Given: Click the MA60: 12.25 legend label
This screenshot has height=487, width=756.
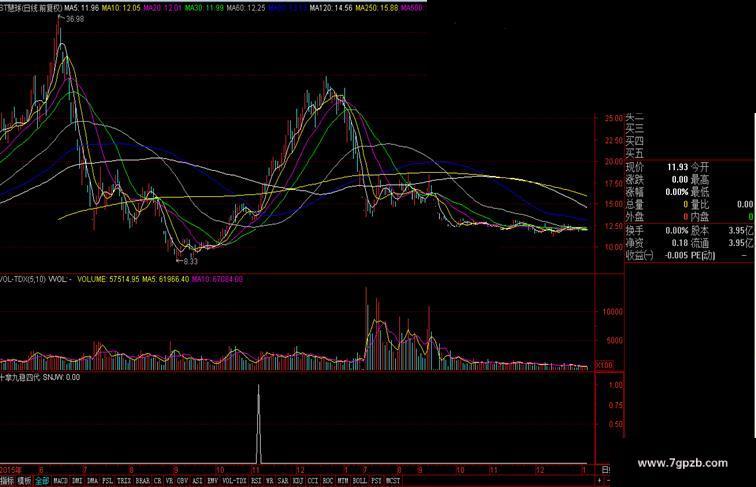Looking at the screenshot, I should coord(245,8).
